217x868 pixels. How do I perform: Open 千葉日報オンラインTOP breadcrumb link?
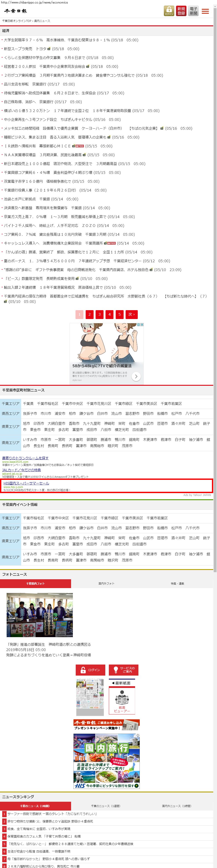tap(17, 21)
